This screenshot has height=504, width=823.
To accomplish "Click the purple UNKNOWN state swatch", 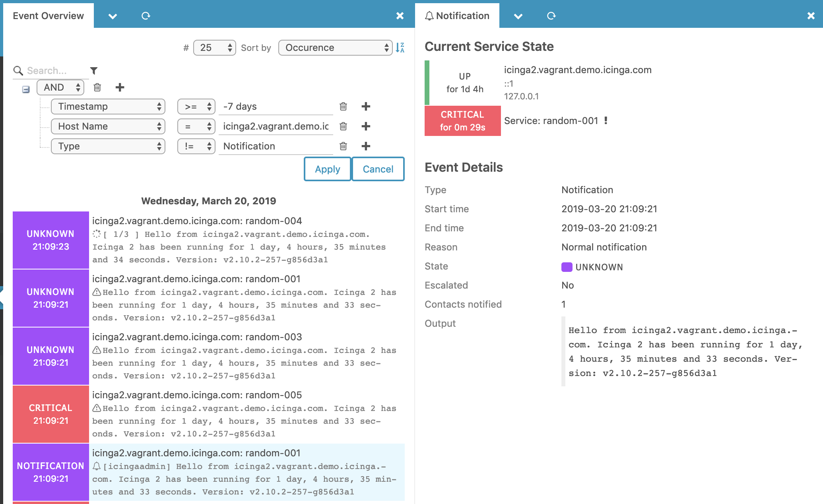I will pyautogui.click(x=567, y=267).
